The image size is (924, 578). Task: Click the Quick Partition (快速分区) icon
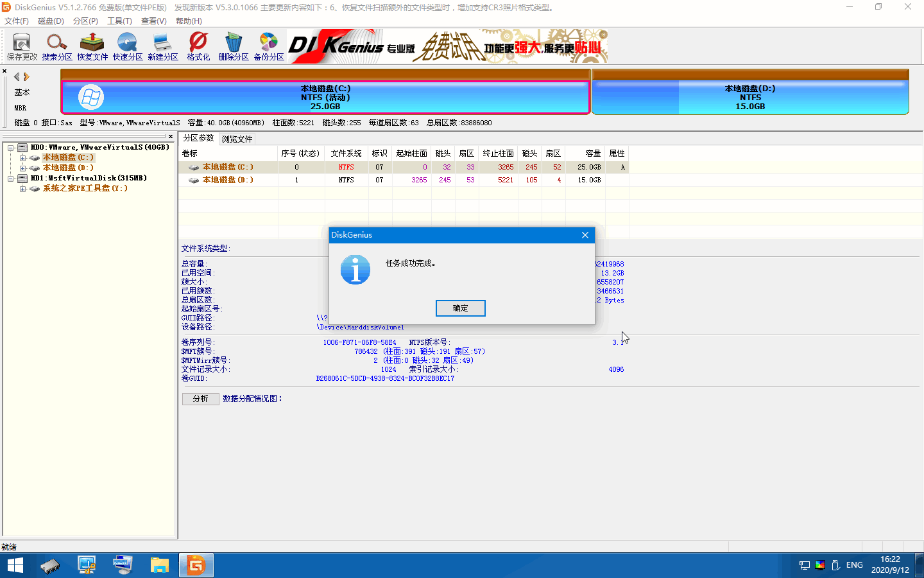coord(128,46)
